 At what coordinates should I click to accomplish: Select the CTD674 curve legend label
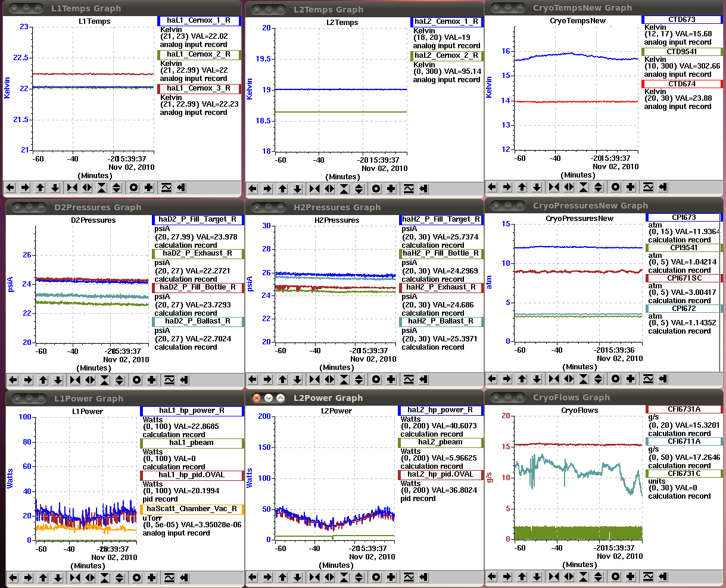coord(682,84)
